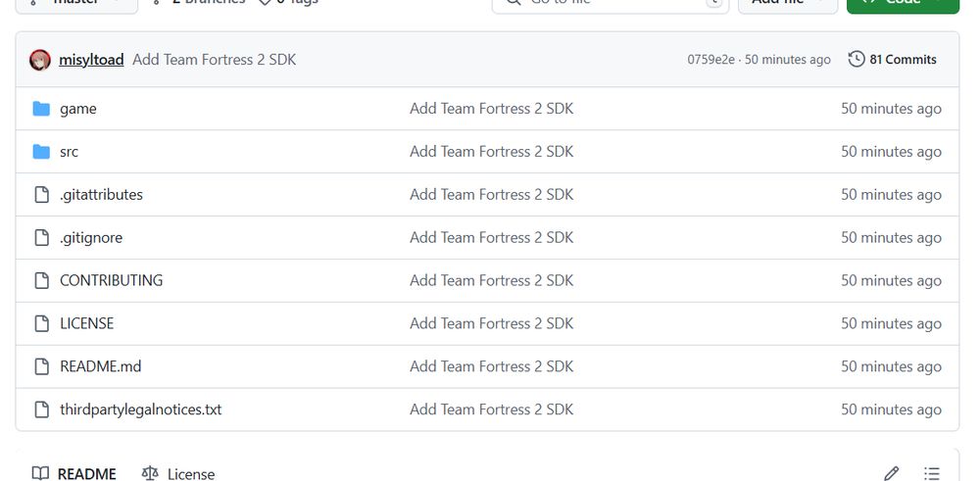Viewport: 980px width, 481px height.
Task: Open the CONTRIBUTING file
Action: 112,280
